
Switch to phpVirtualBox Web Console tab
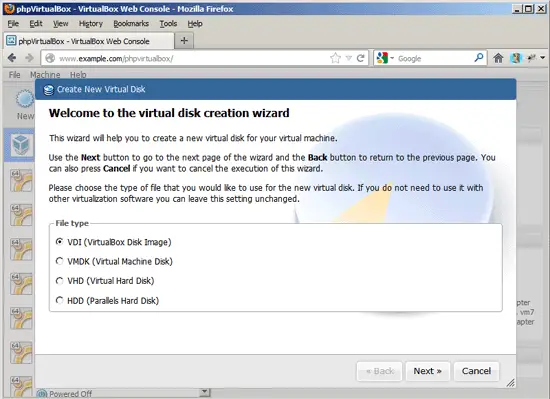click(89, 41)
